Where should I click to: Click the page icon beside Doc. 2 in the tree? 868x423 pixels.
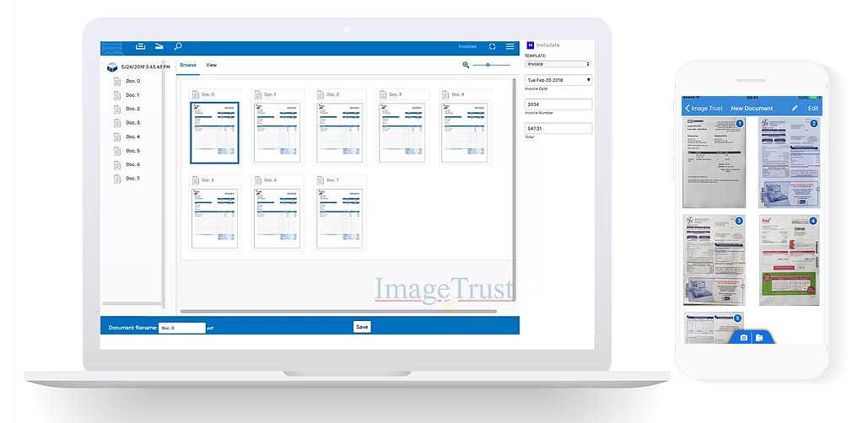pyautogui.click(x=116, y=109)
